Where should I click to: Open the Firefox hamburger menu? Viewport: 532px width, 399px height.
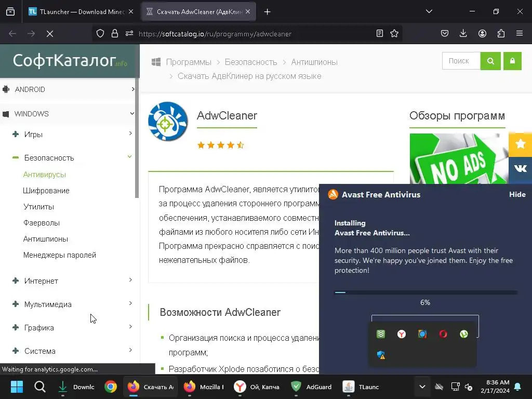pyautogui.click(x=520, y=33)
